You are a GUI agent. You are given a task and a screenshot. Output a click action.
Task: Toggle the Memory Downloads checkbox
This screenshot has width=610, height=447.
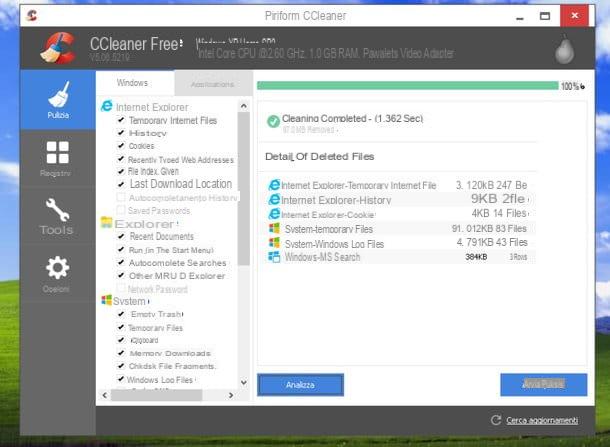point(121,353)
